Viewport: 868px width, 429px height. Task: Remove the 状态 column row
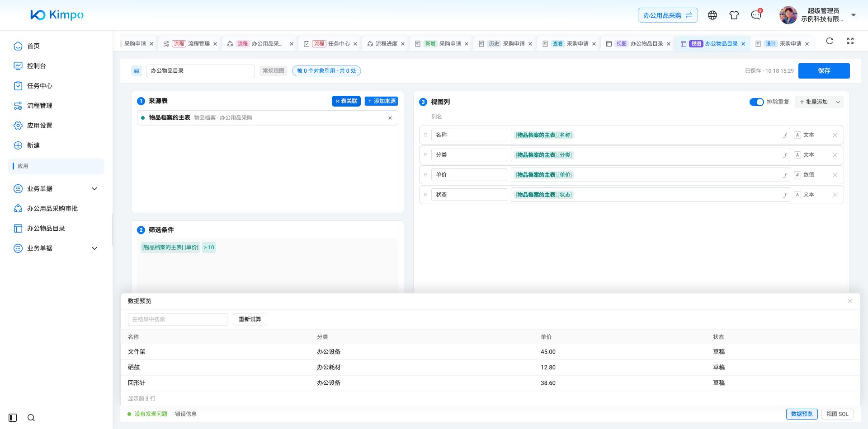835,195
